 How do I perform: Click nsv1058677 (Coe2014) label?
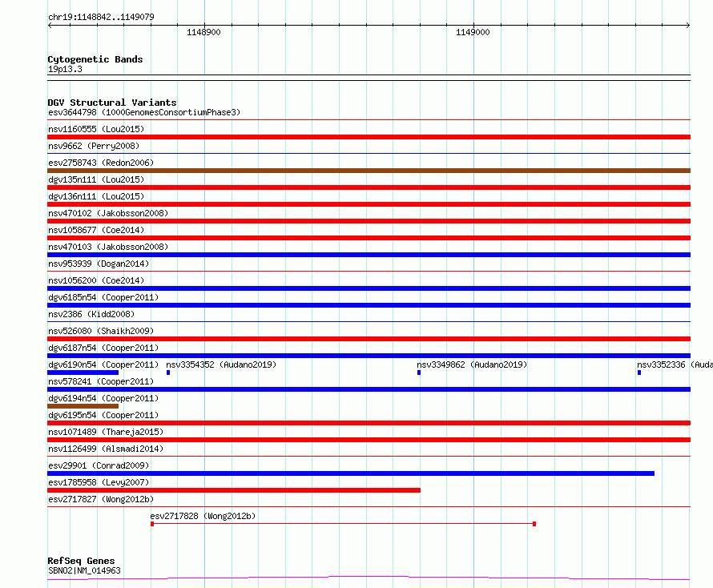[x=96, y=230]
